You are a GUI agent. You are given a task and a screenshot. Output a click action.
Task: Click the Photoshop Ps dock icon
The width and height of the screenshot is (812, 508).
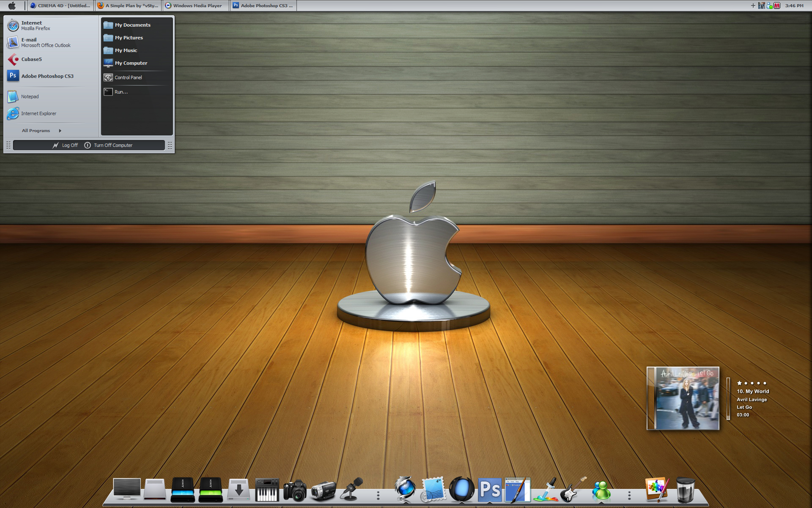(x=490, y=490)
